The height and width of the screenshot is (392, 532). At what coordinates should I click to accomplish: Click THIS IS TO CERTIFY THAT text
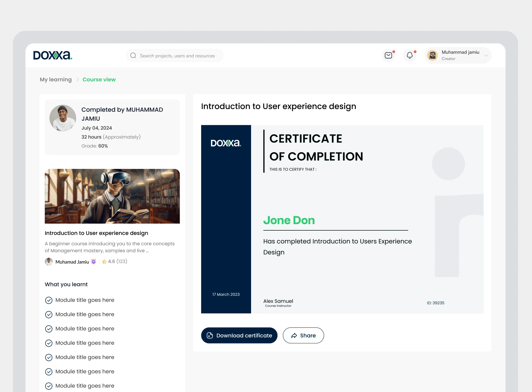[x=293, y=169]
